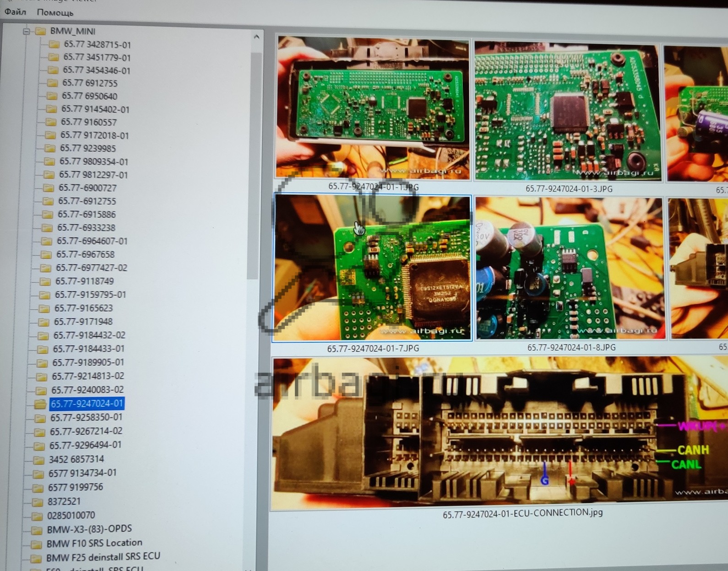Click file name 65.77-9247024-01-7.JPG label

point(373,348)
